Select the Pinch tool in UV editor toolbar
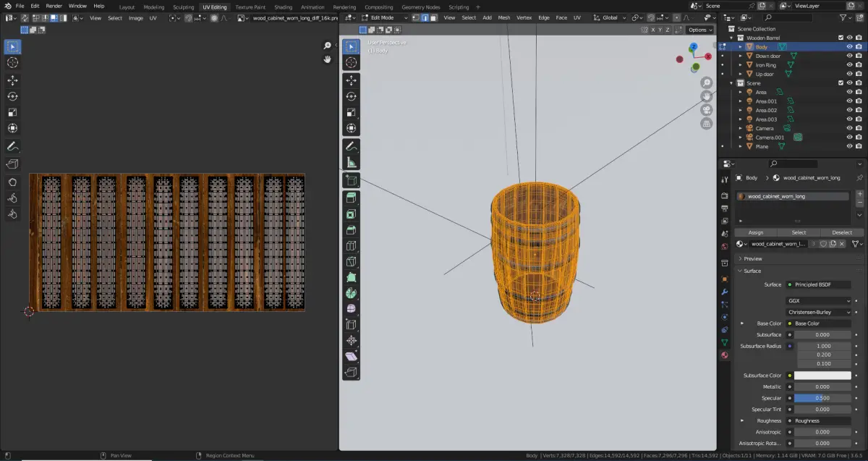Viewport: 868px width, 461px height. click(12, 213)
